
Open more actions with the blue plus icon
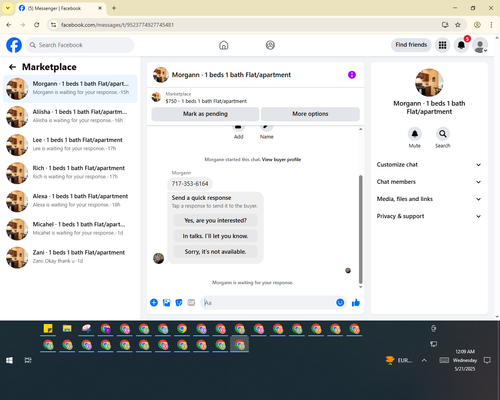pyautogui.click(x=154, y=303)
